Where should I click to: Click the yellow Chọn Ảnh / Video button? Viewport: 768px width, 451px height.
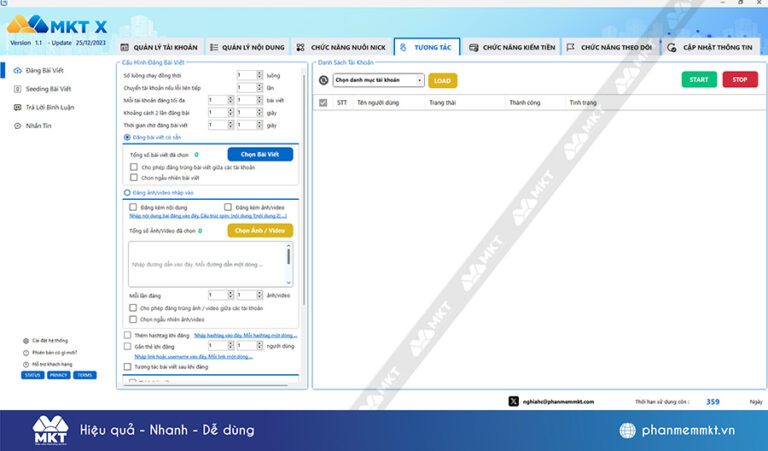click(260, 231)
